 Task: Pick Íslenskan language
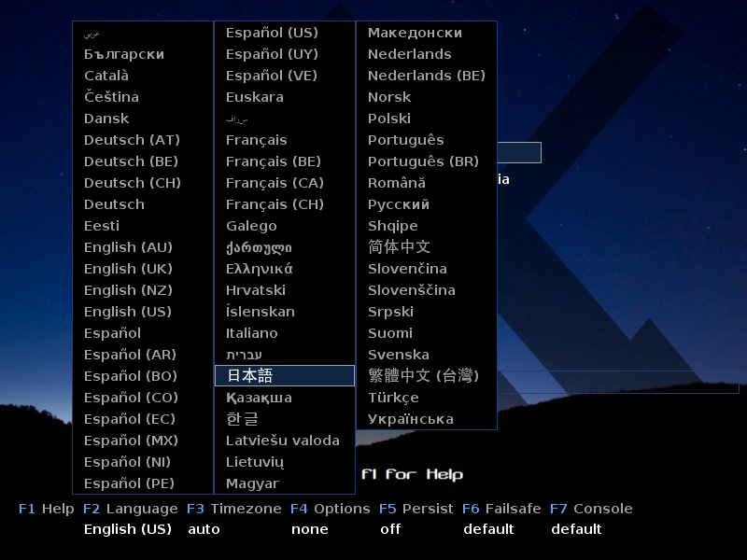pos(261,312)
